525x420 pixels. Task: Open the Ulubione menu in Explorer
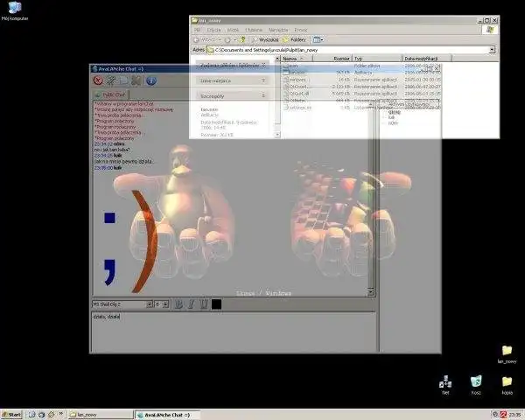254,30
